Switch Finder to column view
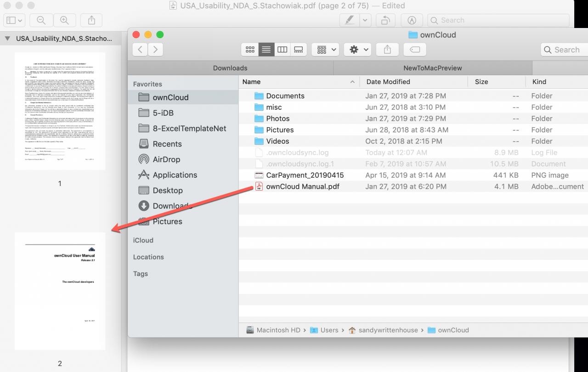This screenshot has width=588, height=372. click(x=283, y=50)
